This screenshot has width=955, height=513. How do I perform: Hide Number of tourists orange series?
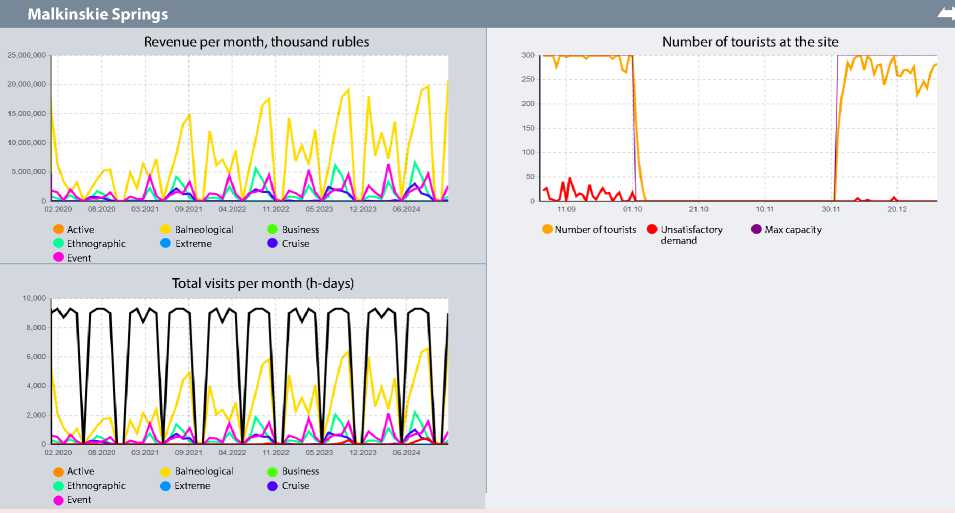coord(589,230)
